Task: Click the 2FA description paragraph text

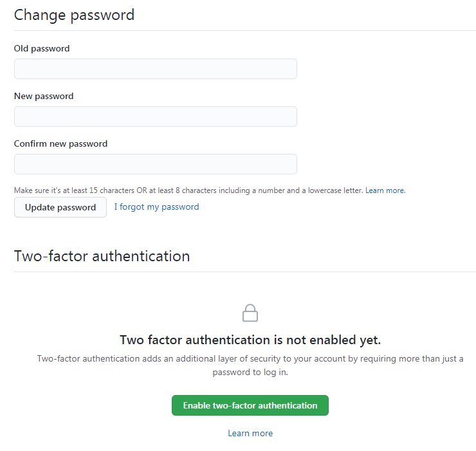Action: (250, 365)
